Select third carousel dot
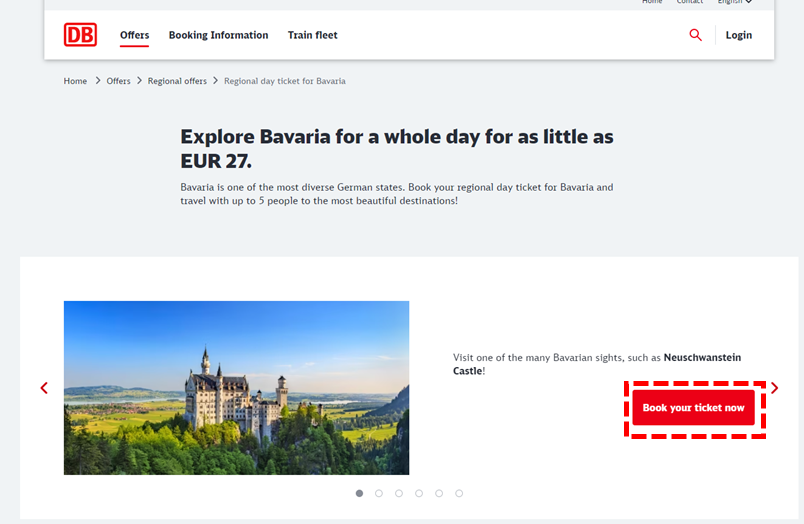 pyautogui.click(x=399, y=493)
